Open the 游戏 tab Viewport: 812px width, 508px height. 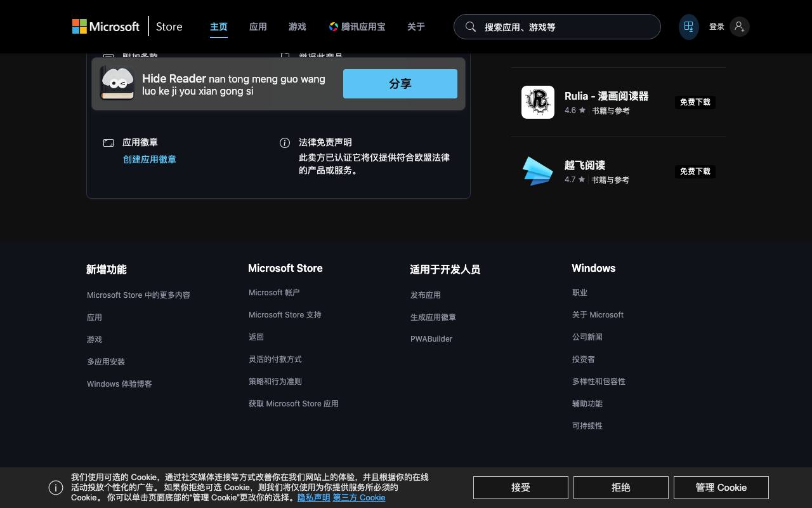(298, 27)
